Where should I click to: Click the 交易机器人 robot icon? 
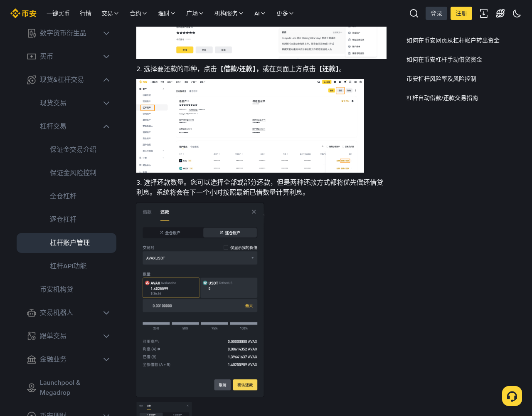(x=32, y=313)
